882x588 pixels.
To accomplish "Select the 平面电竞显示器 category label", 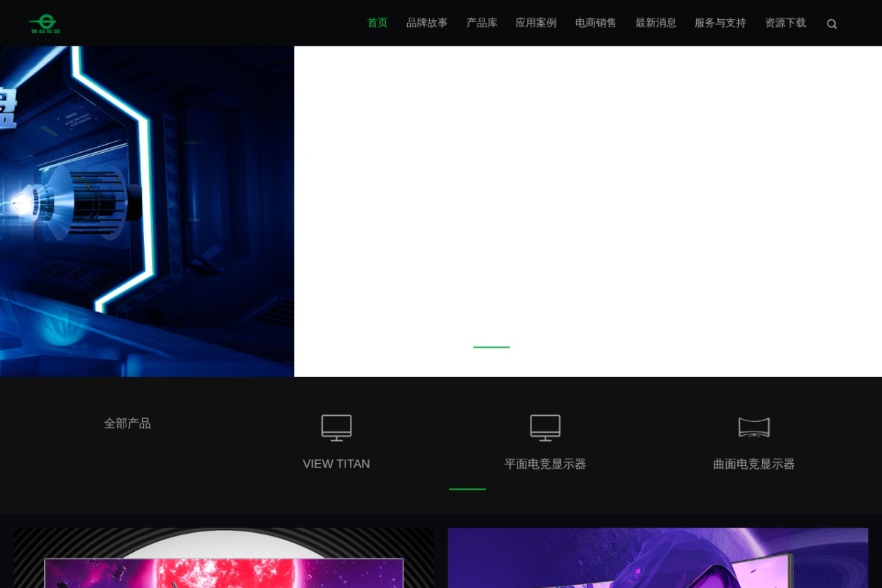I will point(545,464).
